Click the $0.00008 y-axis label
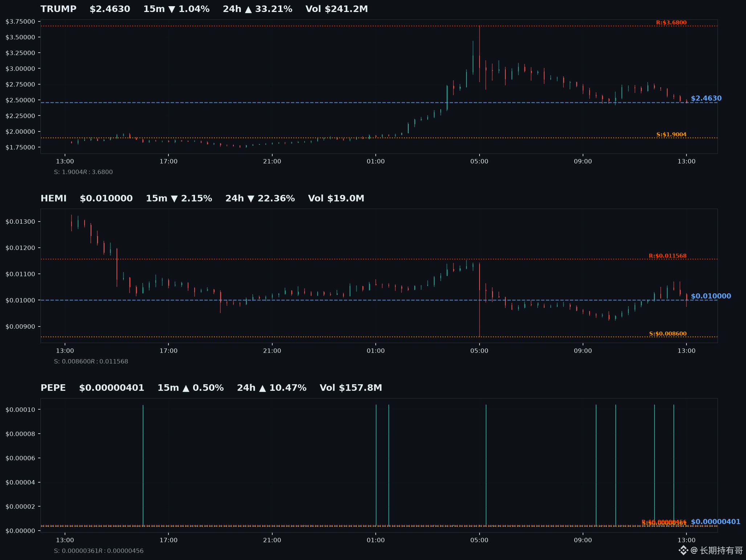 tap(20, 434)
